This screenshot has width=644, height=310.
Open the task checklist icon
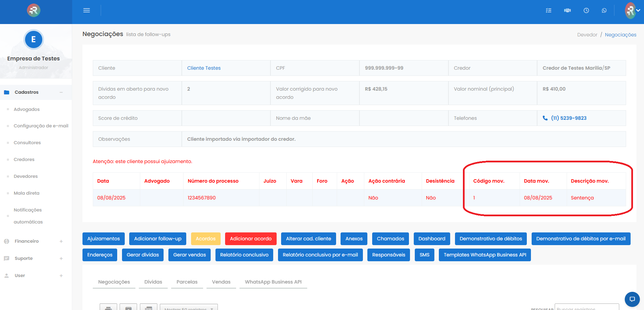pyautogui.click(x=548, y=11)
